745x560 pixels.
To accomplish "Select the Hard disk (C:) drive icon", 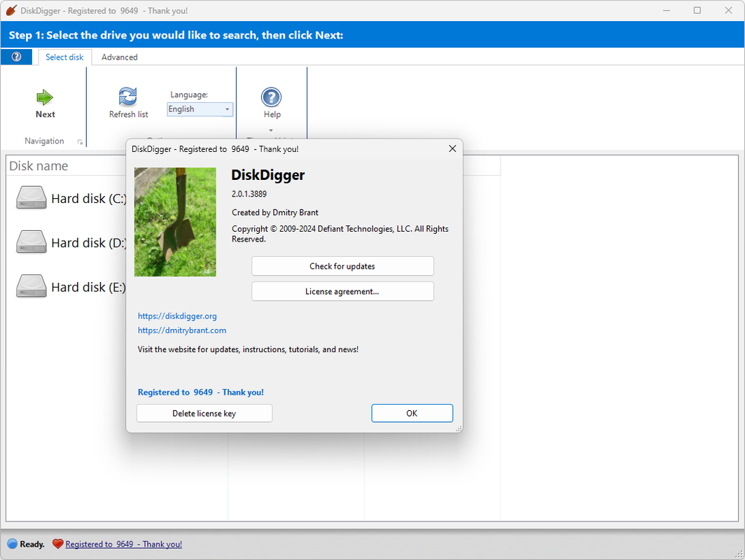I will (32, 197).
